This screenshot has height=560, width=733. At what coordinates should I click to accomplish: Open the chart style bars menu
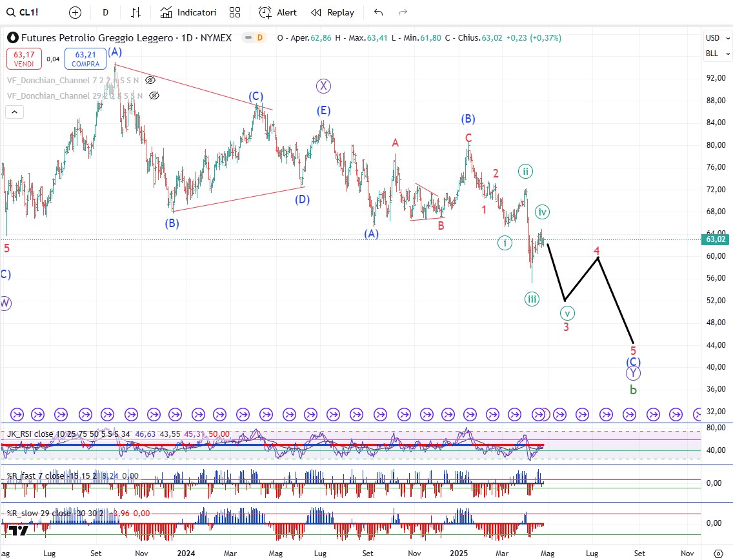click(136, 13)
